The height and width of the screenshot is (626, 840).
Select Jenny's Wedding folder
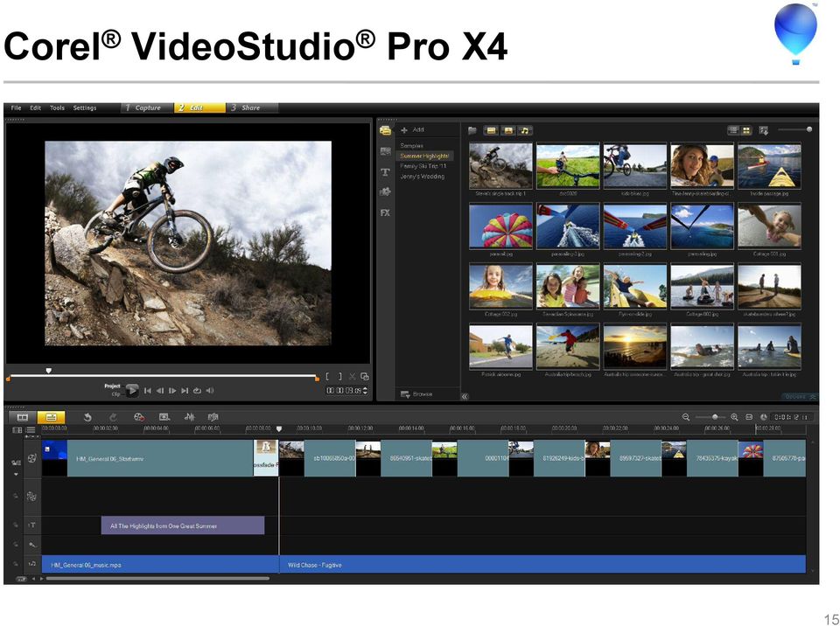[422, 177]
